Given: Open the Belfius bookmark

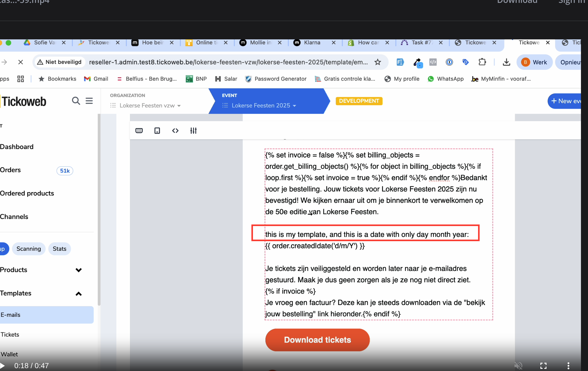Looking at the screenshot, I should [x=147, y=79].
